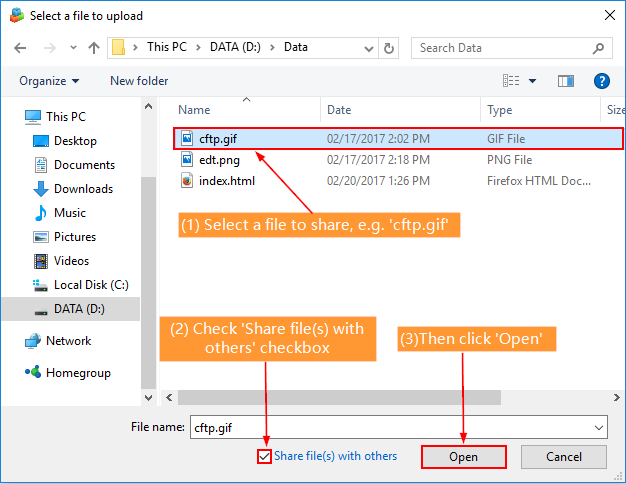Click the search magnifier icon
The height and width of the screenshot is (484, 626).
click(x=597, y=47)
